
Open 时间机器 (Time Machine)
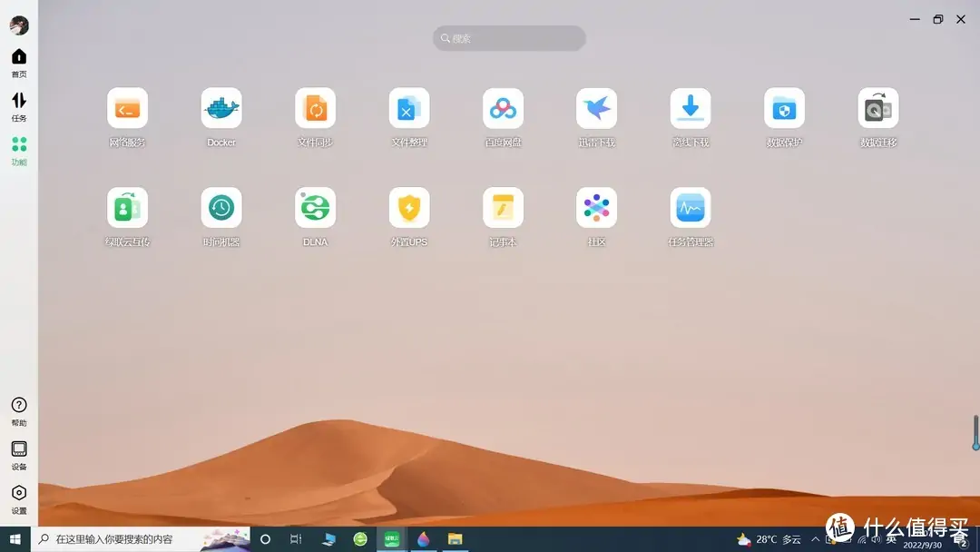click(221, 208)
